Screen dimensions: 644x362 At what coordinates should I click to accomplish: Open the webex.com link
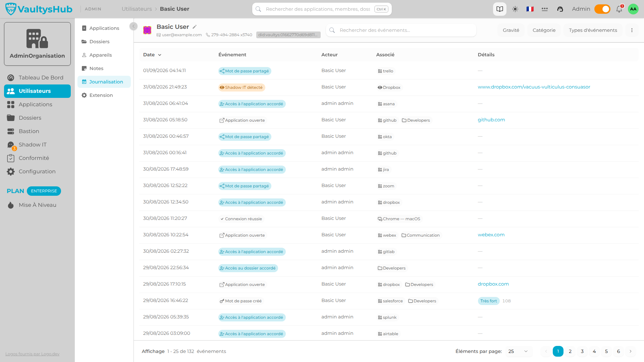[x=491, y=235]
